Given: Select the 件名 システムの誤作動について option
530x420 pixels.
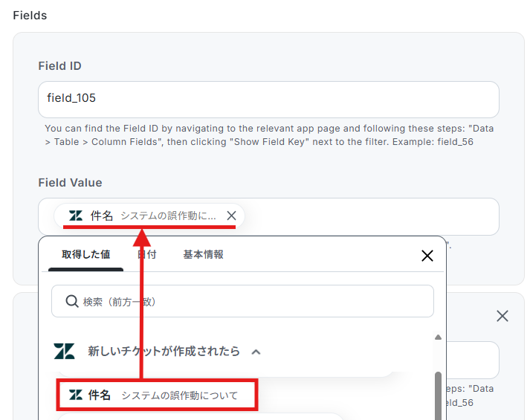Looking at the screenshot, I should pos(157,395).
